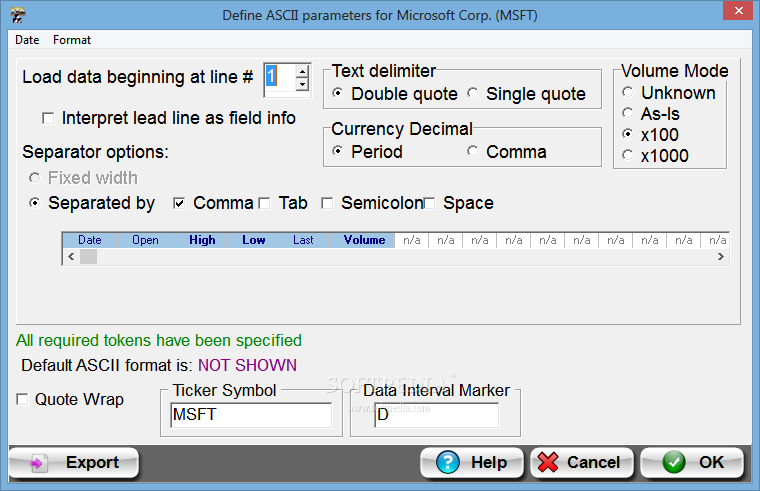Click the Cancel button
Viewport: 760px width, 491px height.
coord(582,462)
